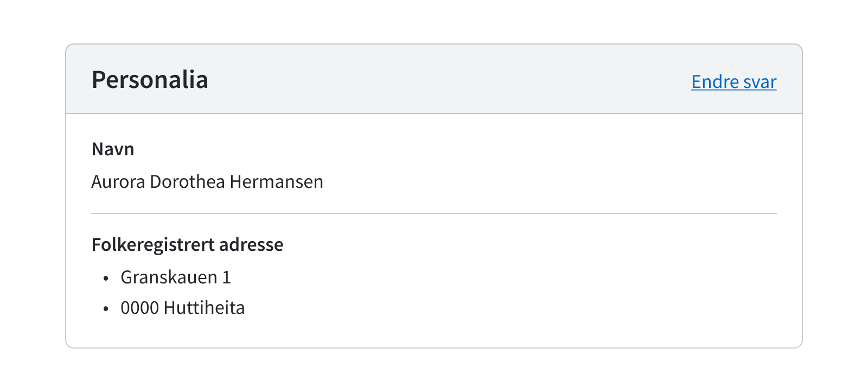The image size is (868, 392).
Task: Click the word adresse in the label
Action: [x=251, y=245]
